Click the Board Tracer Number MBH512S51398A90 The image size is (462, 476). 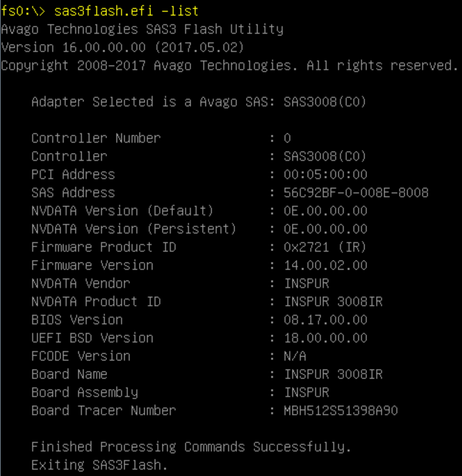[340, 410]
